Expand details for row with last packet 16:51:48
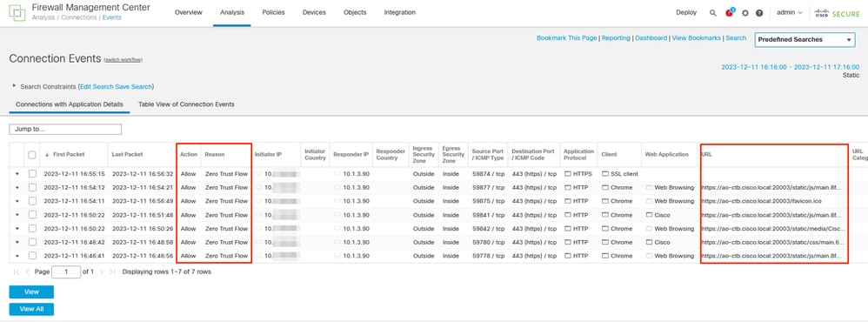868x322 pixels. (17, 215)
